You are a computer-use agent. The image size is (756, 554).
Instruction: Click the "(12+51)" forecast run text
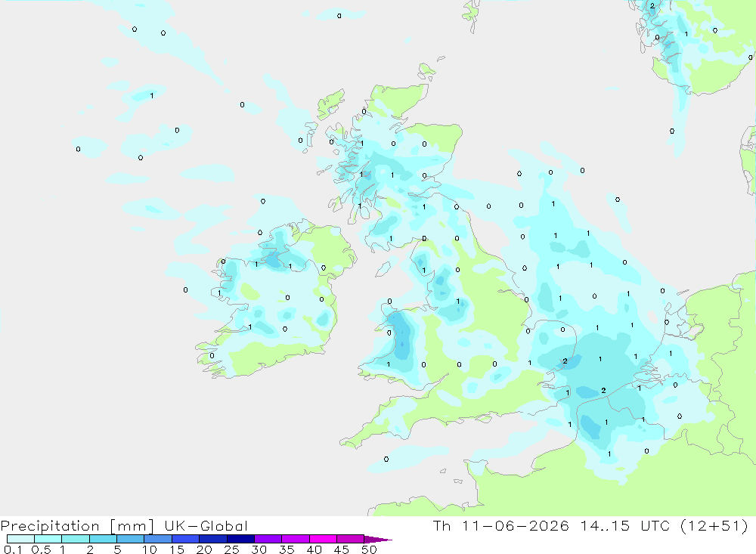[714, 525]
